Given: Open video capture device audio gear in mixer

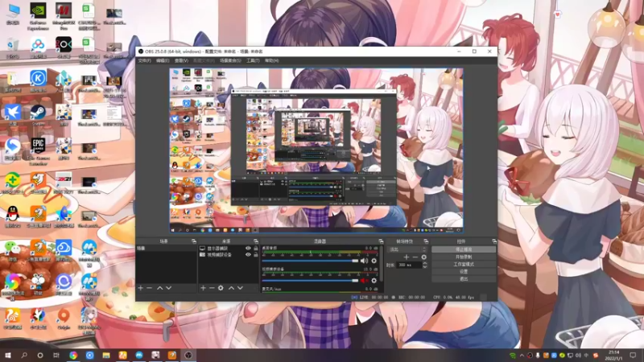Looking at the screenshot, I should click(374, 281).
